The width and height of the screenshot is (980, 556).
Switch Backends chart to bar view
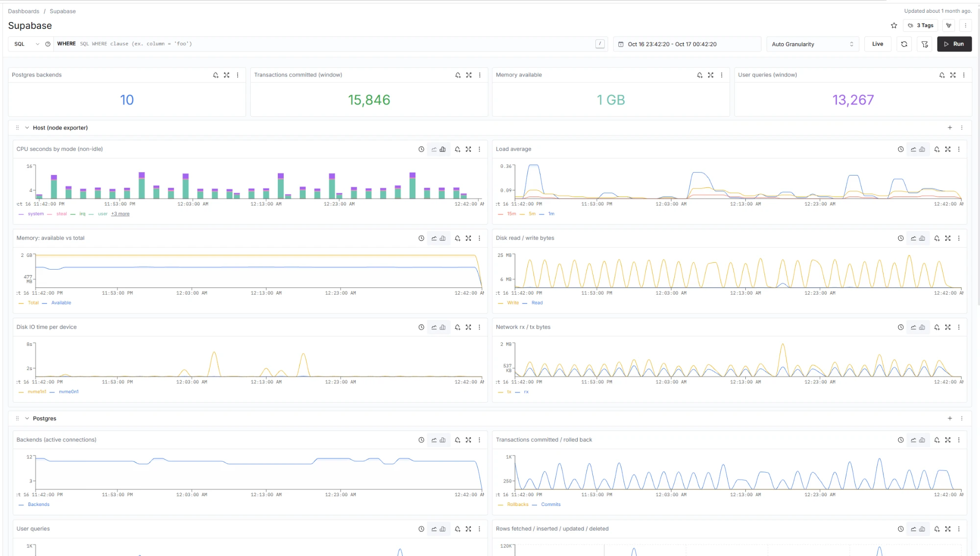pyautogui.click(x=442, y=440)
